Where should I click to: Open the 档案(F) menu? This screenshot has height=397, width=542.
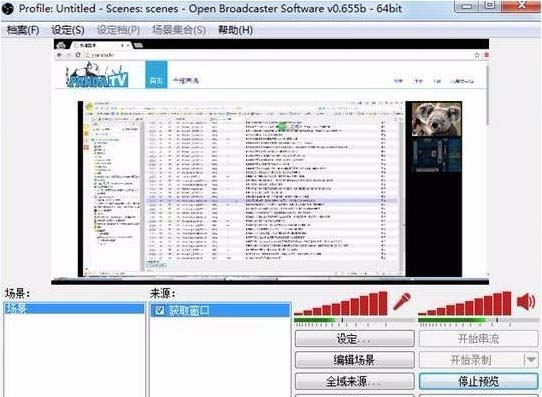click(23, 30)
